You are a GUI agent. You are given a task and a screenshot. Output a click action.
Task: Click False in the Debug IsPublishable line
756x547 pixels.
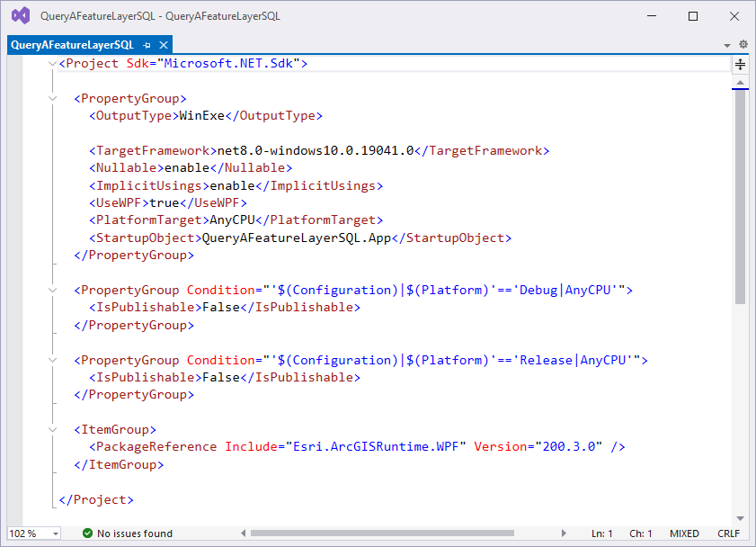point(221,308)
